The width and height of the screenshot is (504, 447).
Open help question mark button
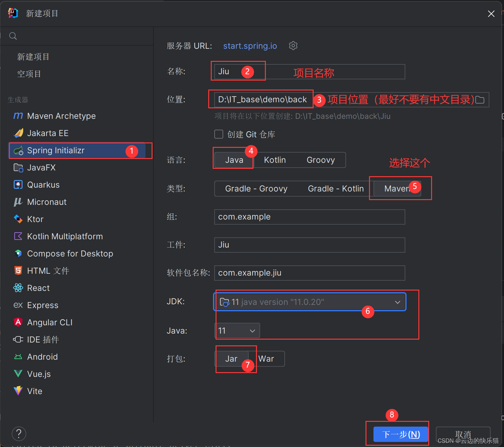pyautogui.click(x=19, y=434)
